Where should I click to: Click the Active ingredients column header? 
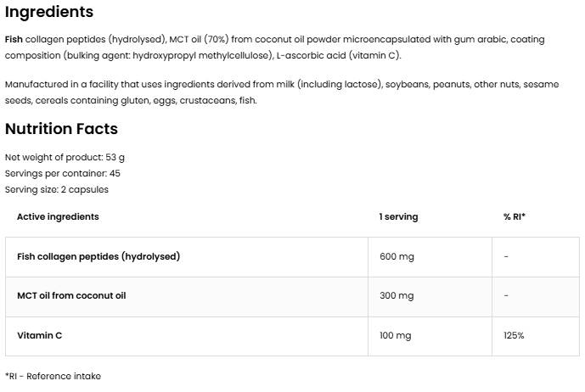pos(58,217)
